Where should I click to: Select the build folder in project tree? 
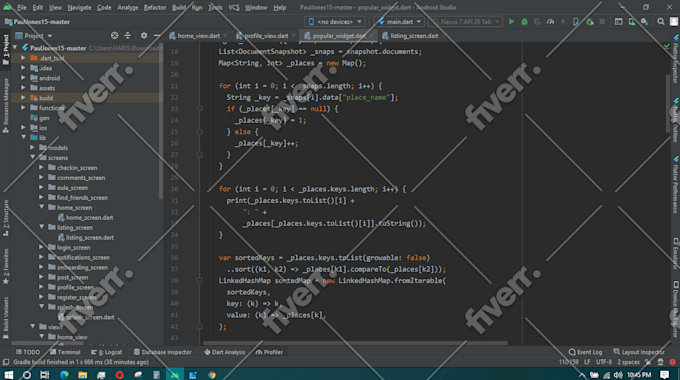(46, 98)
